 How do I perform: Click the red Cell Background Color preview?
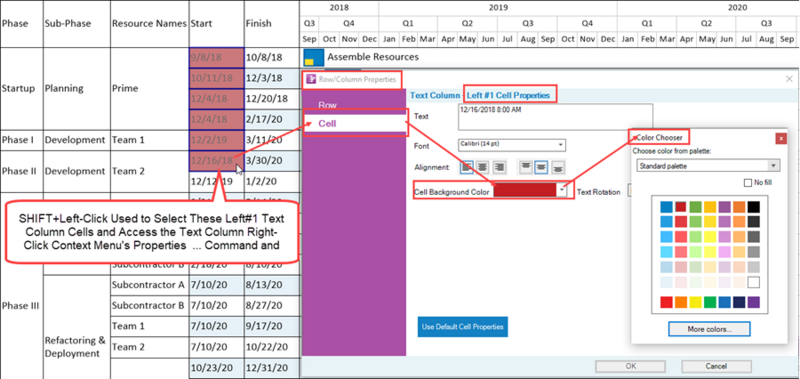(x=524, y=190)
